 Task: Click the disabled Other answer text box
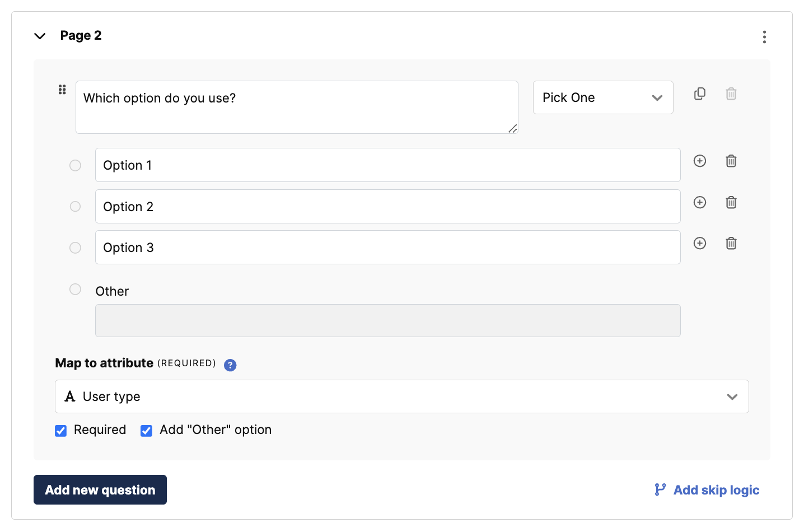pyautogui.click(x=387, y=320)
